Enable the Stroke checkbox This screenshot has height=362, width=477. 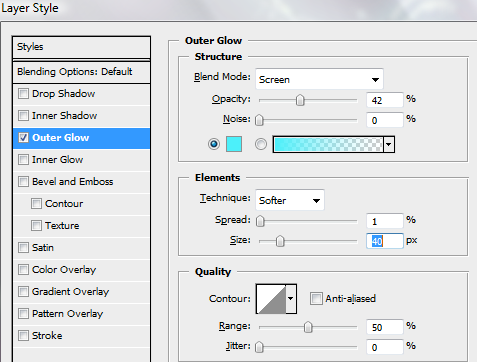[23, 336]
